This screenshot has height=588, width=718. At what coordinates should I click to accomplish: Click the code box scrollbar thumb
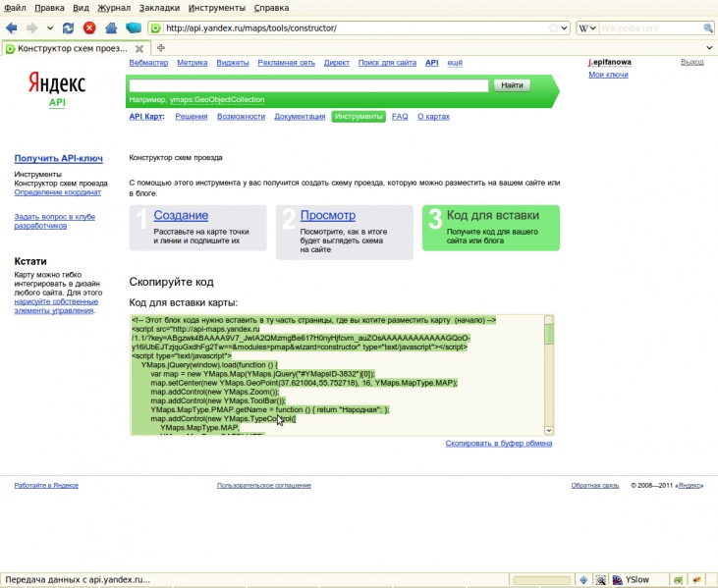pyautogui.click(x=549, y=334)
